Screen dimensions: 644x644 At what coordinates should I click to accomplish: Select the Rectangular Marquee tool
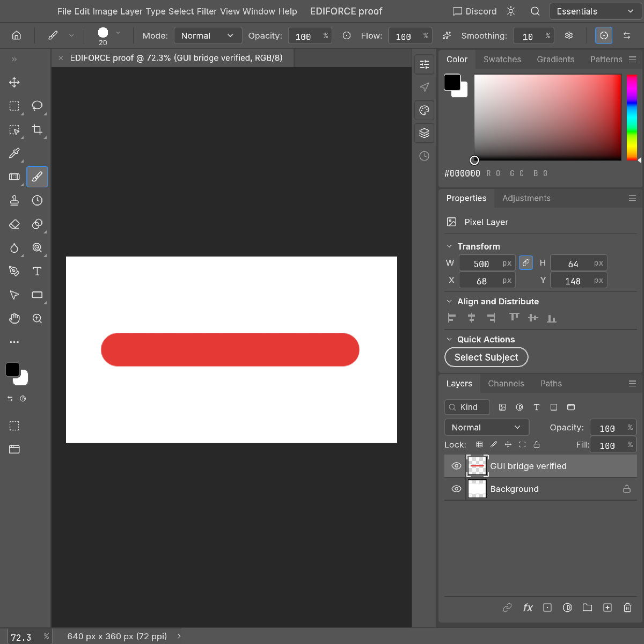(x=14, y=106)
